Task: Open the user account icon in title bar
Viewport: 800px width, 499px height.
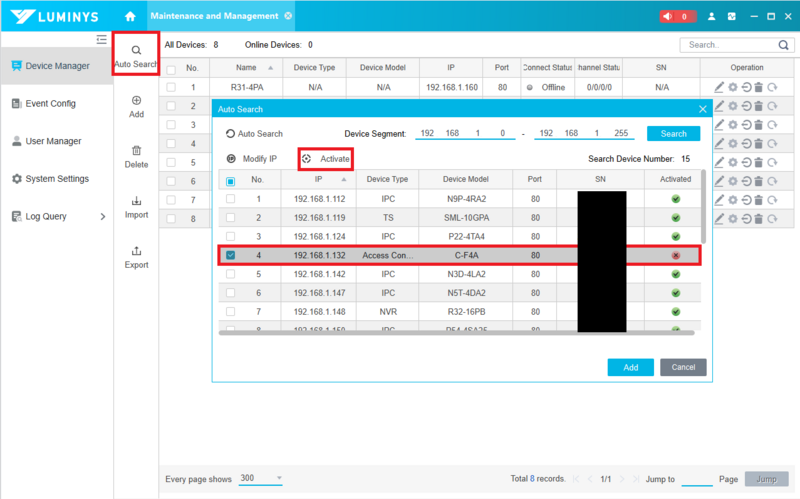Action: (711, 16)
